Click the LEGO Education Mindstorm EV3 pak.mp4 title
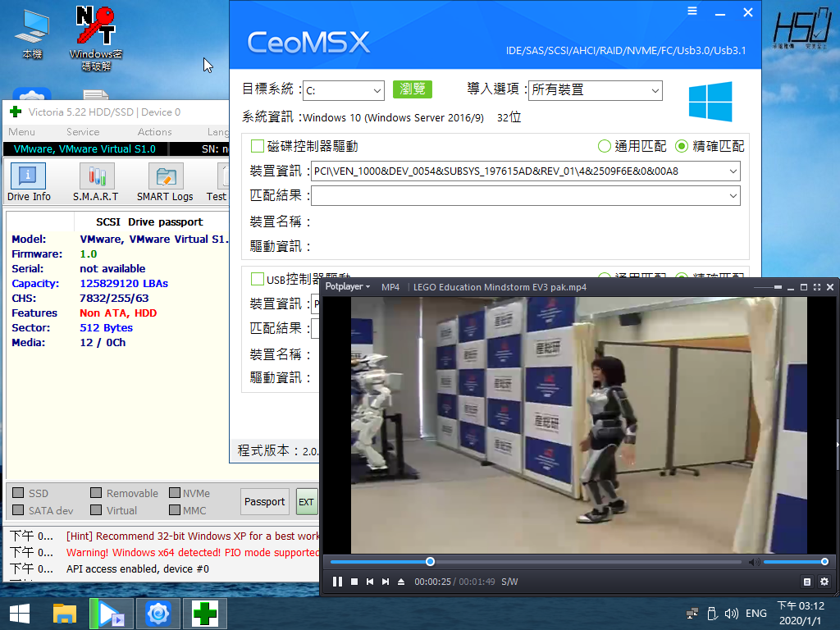Screen dimensions: 840x630 pyautogui.click(x=500, y=287)
